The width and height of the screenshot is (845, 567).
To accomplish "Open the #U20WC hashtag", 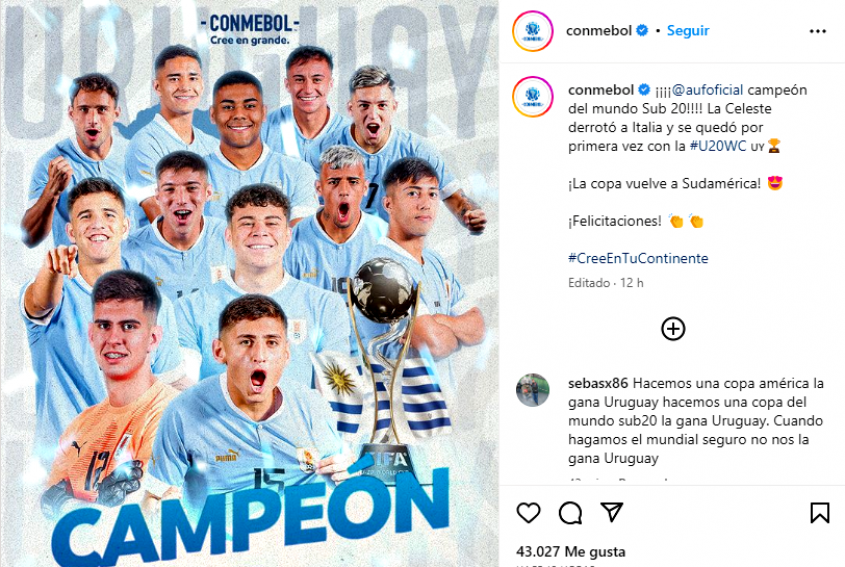I will click(x=718, y=146).
